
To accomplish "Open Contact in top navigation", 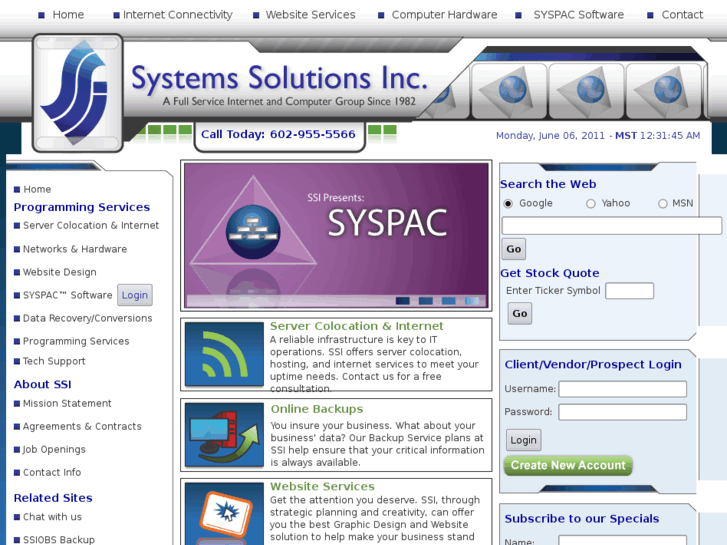I will (682, 15).
